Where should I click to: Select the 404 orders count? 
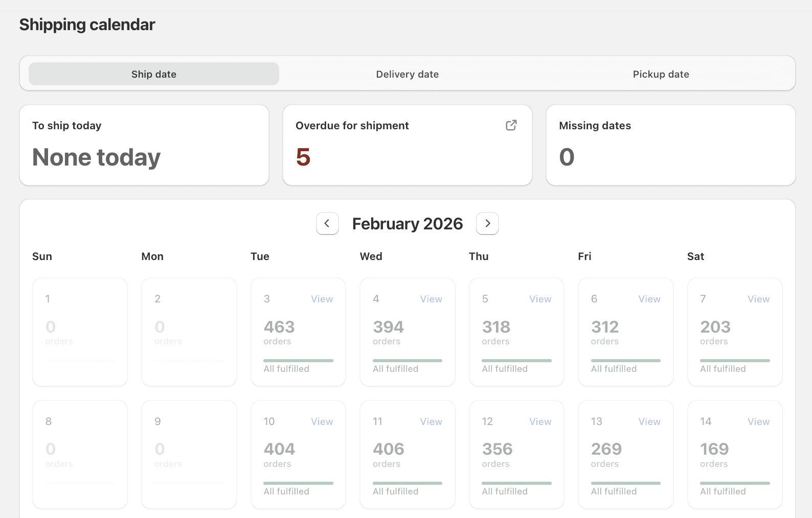click(279, 449)
